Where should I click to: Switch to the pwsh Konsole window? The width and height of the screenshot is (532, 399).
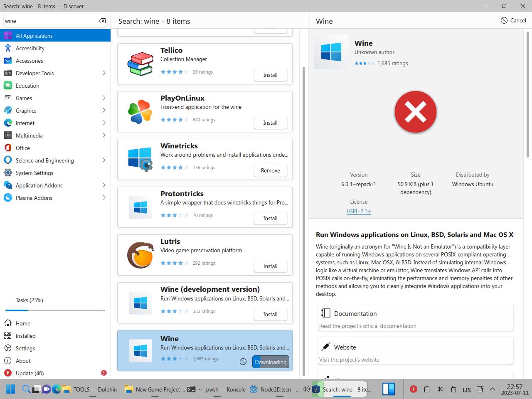coord(217,389)
